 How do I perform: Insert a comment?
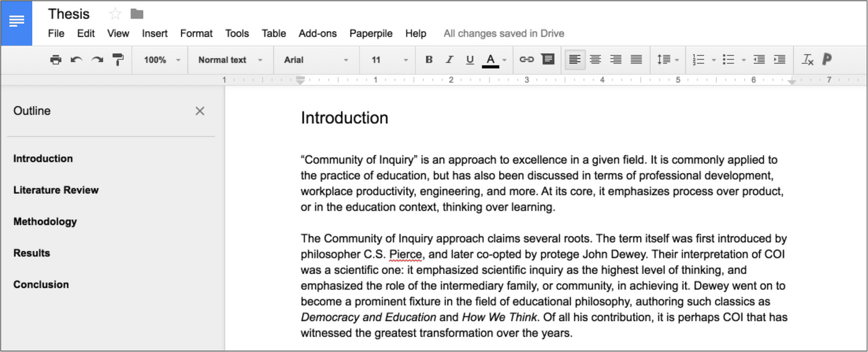point(548,60)
